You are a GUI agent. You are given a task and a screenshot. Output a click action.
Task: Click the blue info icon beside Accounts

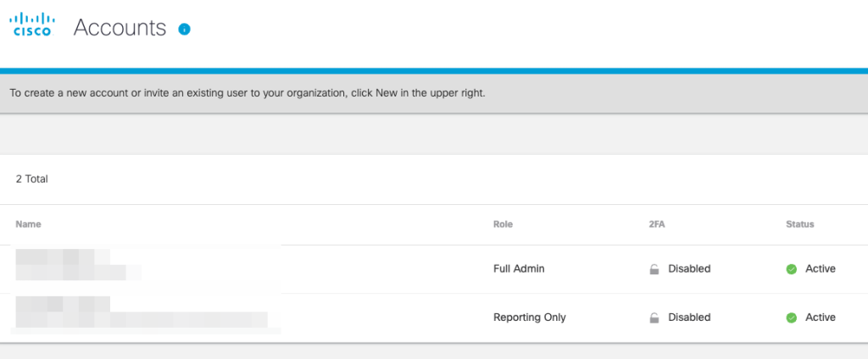coord(184,29)
